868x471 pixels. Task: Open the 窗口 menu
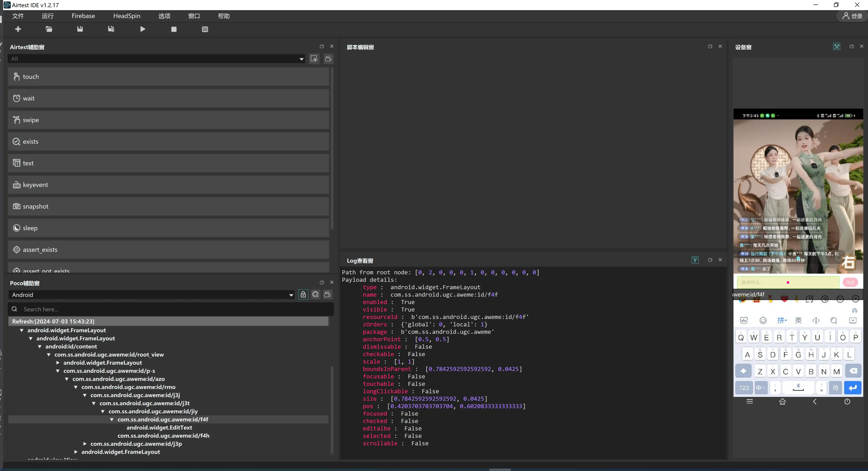(x=194, y=16)
